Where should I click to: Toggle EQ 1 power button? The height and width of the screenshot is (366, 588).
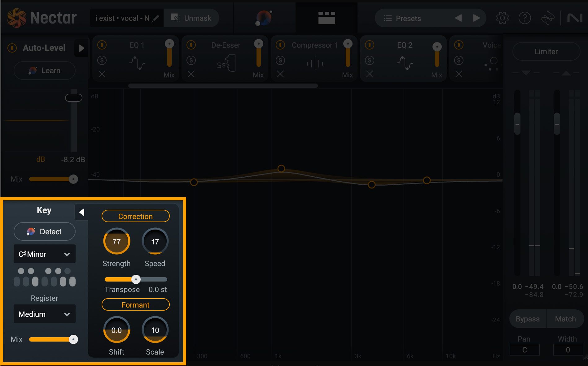tap(102, 45)
